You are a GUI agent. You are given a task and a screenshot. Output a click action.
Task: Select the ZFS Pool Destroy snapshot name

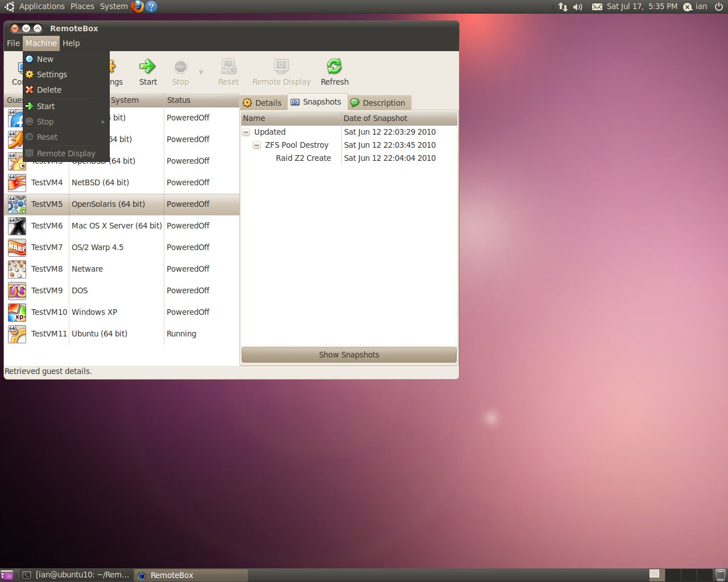click(x=297, y=145)
